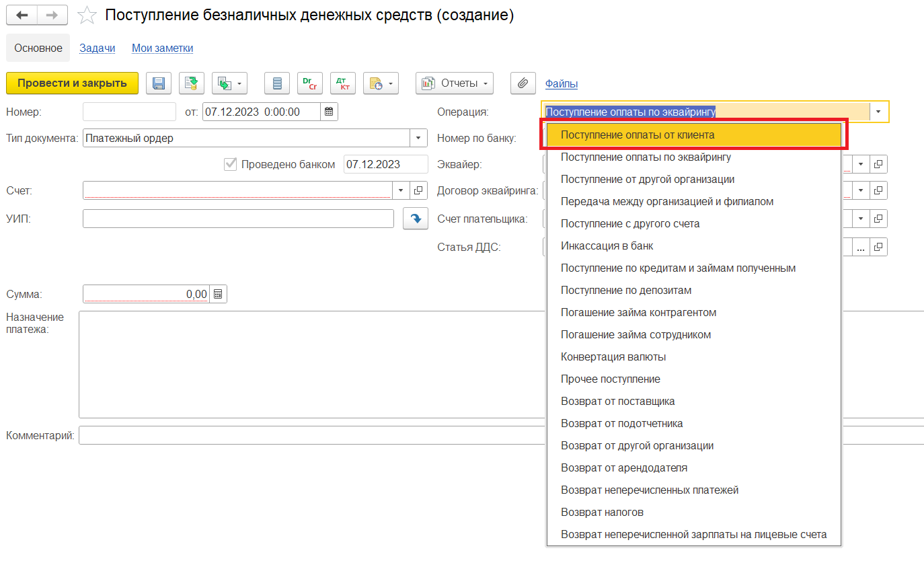The height and width of the screenshot is (565, 924).
Task: Click the Номер input field
Action: click(x=129, y=112)
